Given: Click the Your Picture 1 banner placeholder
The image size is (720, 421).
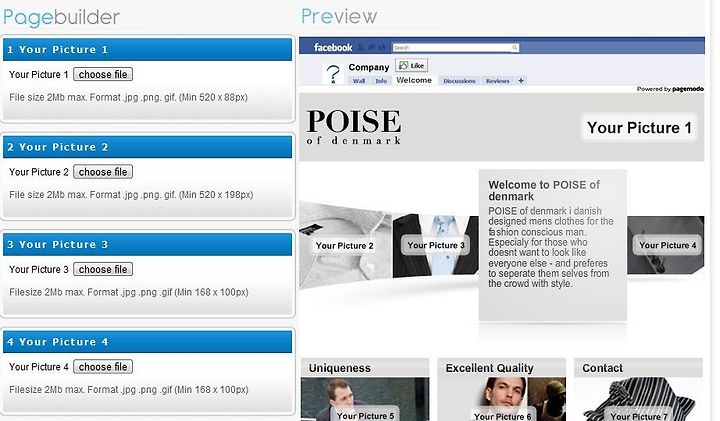Looking at the screenshot, I should (x=639, y=127).
